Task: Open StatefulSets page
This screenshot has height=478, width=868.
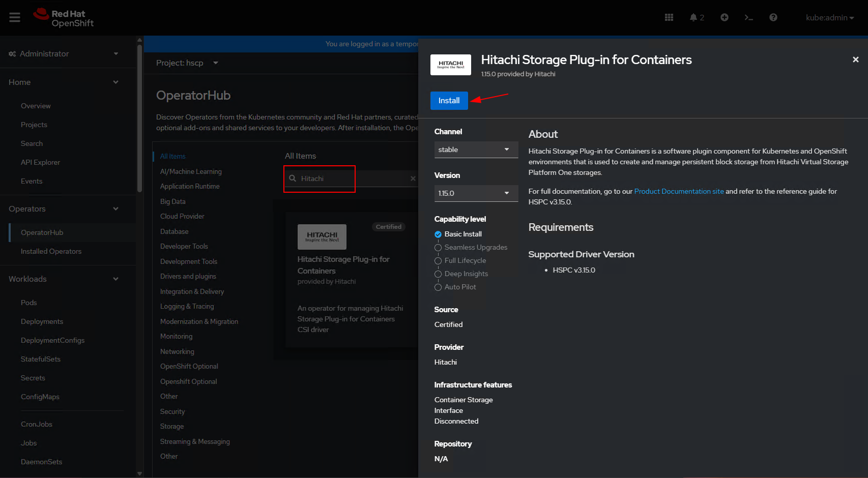Action: 41,359
